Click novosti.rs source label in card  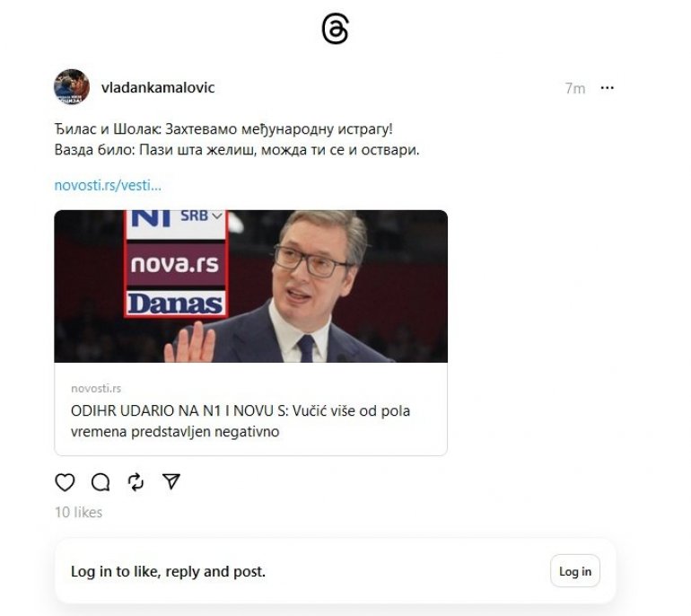(96, 389)
